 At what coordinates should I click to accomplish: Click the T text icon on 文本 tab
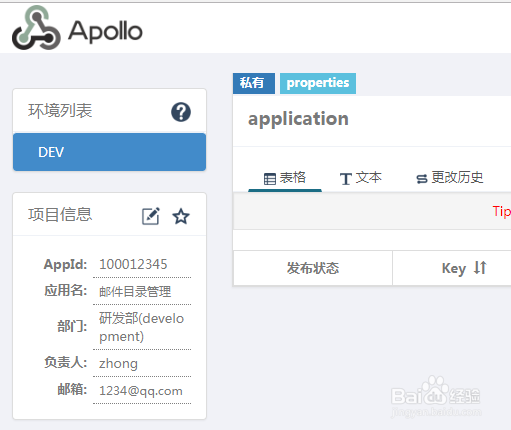point(346,179)
